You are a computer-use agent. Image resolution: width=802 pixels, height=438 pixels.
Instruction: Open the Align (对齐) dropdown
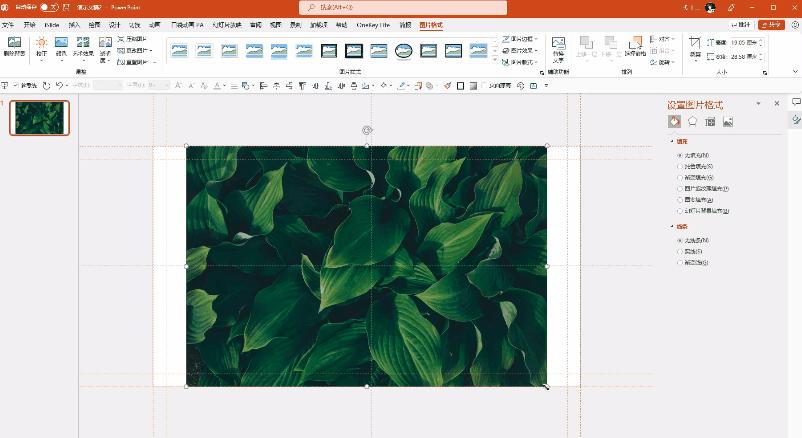click(x=662, y=39)
